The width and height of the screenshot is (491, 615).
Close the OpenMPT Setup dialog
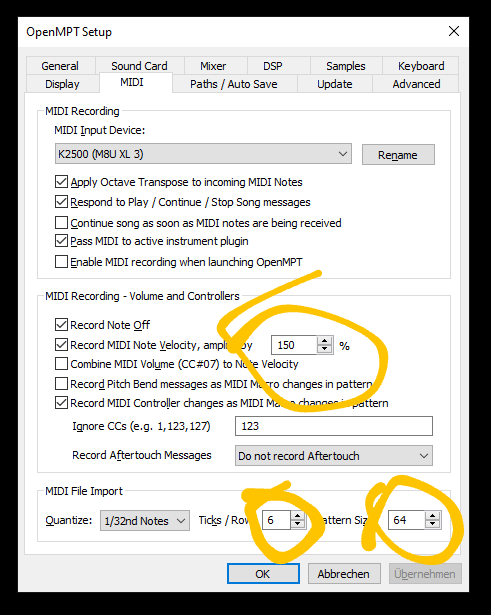point(454,31)
